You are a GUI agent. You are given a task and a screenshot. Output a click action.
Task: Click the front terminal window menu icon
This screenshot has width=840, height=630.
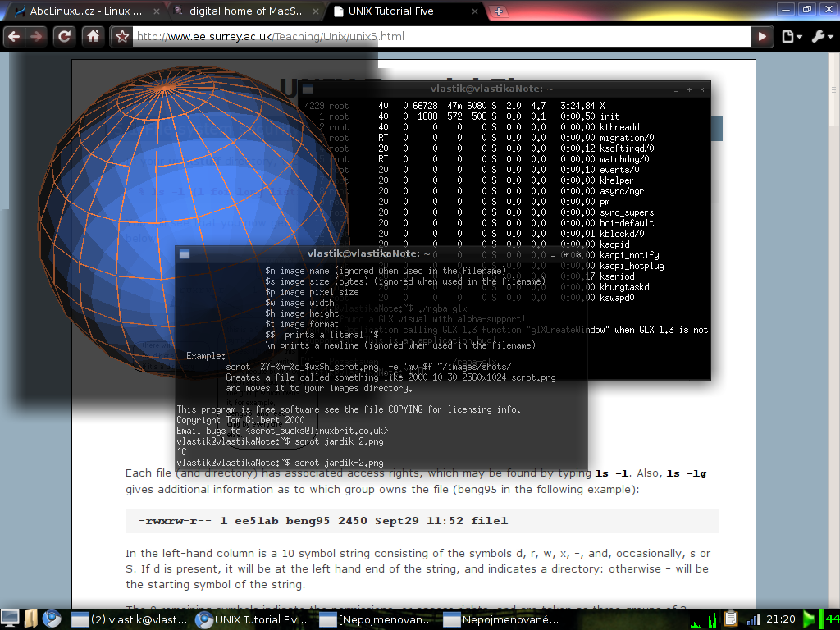pos(185,254)
